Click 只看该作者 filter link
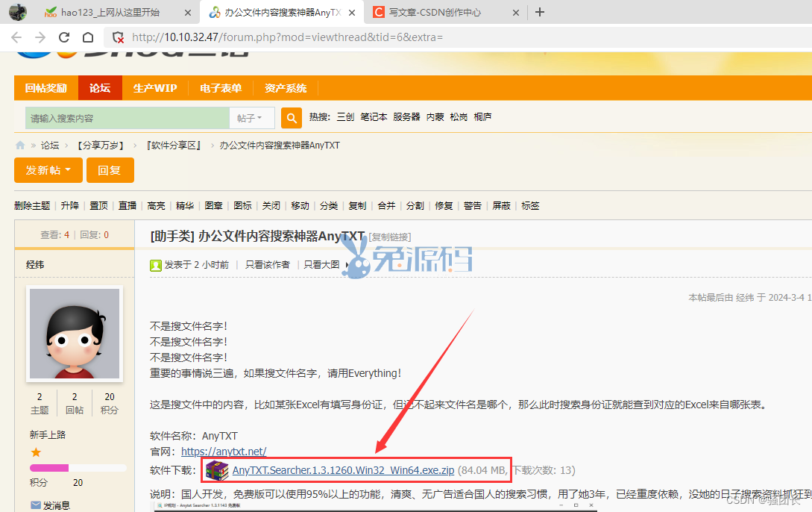Viewport: 812px width, 512px height. point(268,265)
